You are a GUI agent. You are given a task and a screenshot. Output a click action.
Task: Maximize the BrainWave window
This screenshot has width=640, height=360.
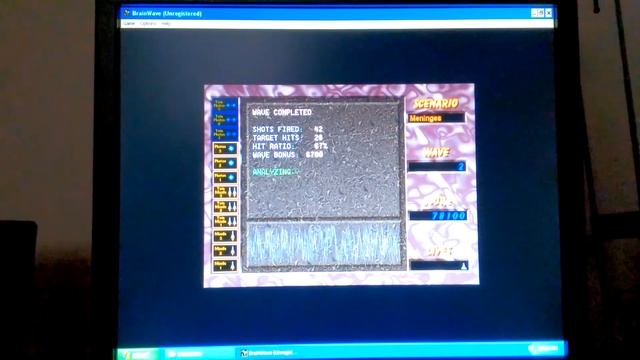(x=541, y=13)
